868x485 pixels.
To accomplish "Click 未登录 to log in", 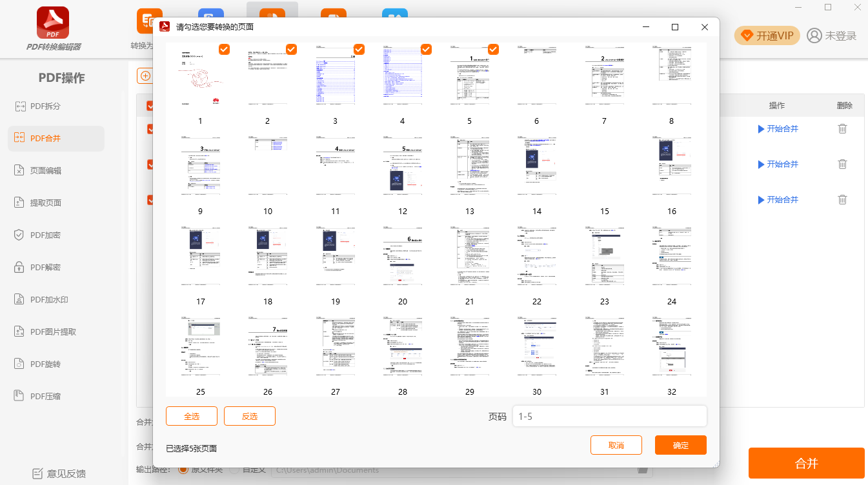I will click(x=832, y=36).
